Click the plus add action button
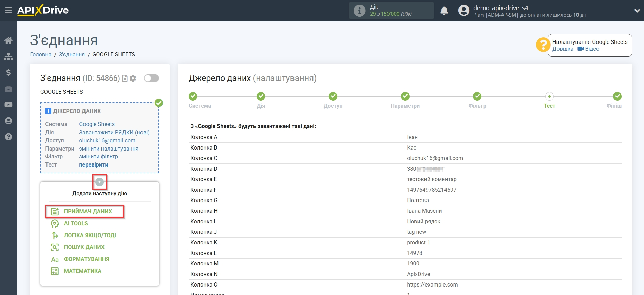 99,182
